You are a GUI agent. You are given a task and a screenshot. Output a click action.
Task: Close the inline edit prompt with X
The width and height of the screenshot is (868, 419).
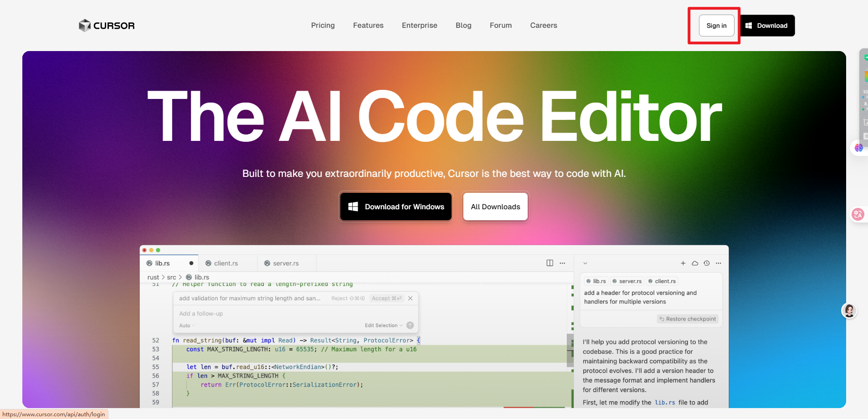(411, 298)
